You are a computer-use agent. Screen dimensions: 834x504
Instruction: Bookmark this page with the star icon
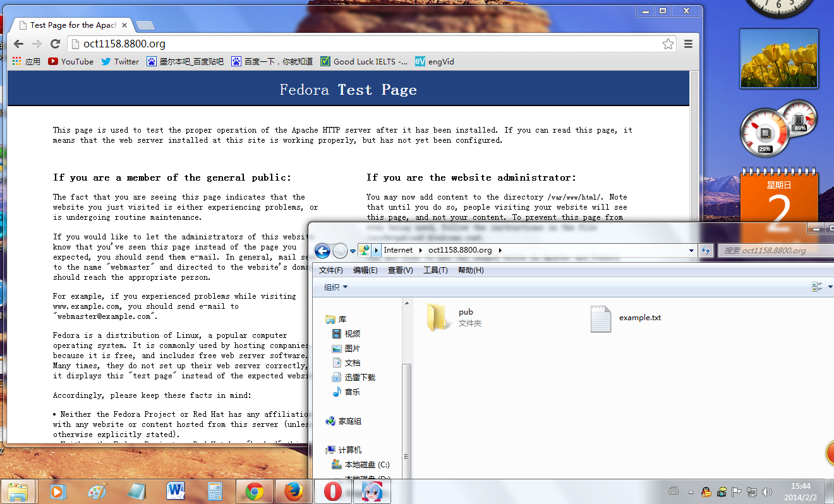click(668, 44)
